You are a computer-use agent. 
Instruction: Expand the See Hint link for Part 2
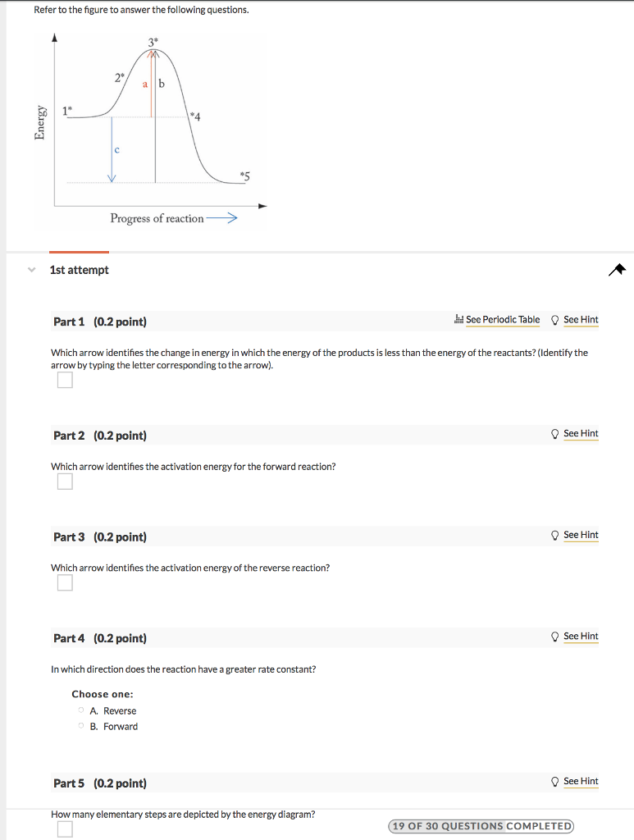tap(581, 434)
